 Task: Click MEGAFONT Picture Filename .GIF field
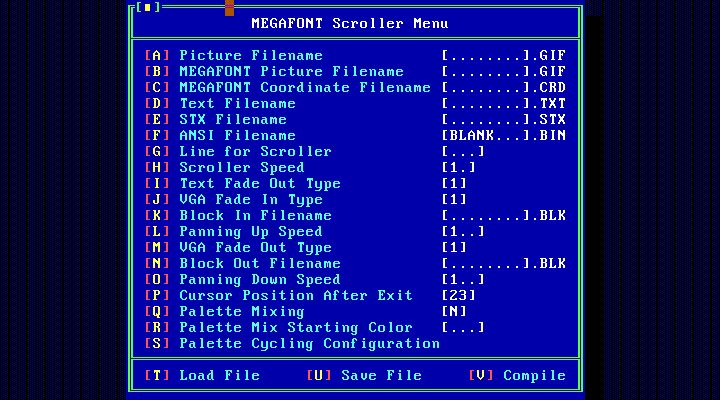pos(504,72)
